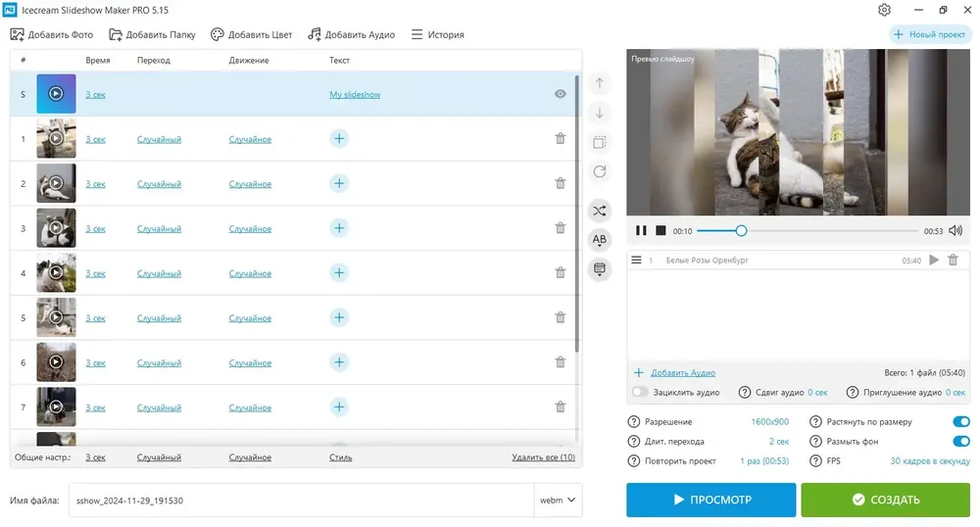The width and height of the screenshot is (980, 527).
Task: Rotate slide using the rotate icon
Action: click(x=600, y=171)
